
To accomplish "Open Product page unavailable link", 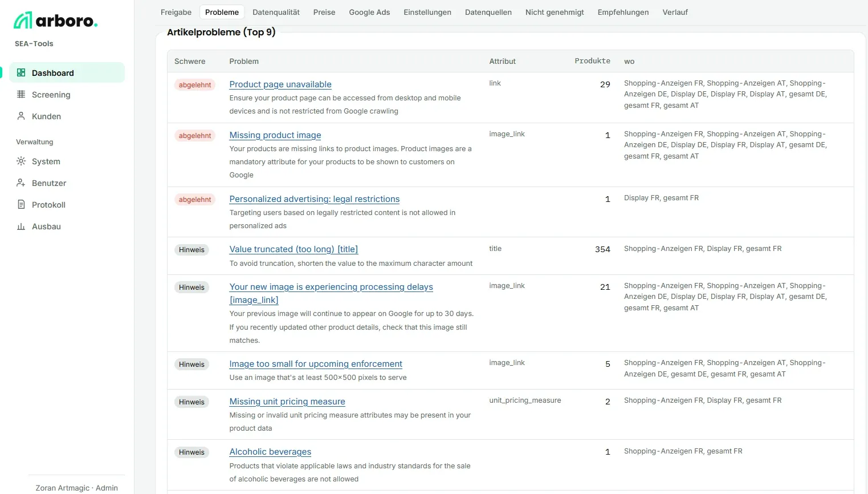I will coord(280,84).
